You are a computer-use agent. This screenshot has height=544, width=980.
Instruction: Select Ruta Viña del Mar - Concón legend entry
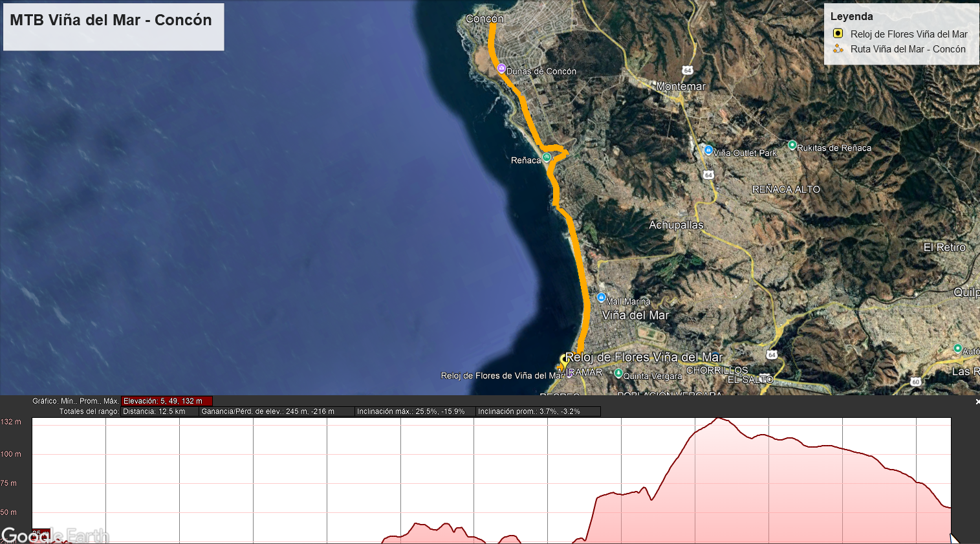click(x=908, y=49)
